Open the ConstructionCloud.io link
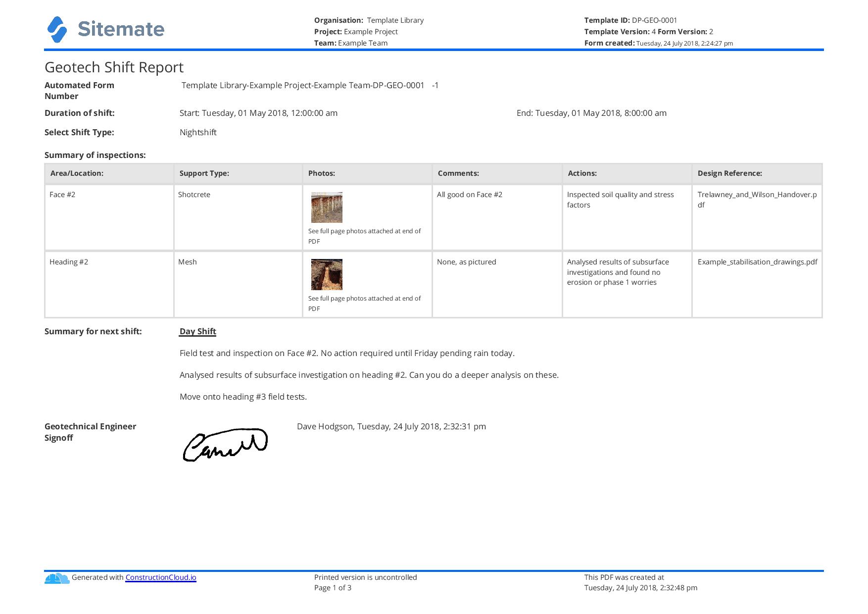Screen dimensions: 868x614 point(161,577)
